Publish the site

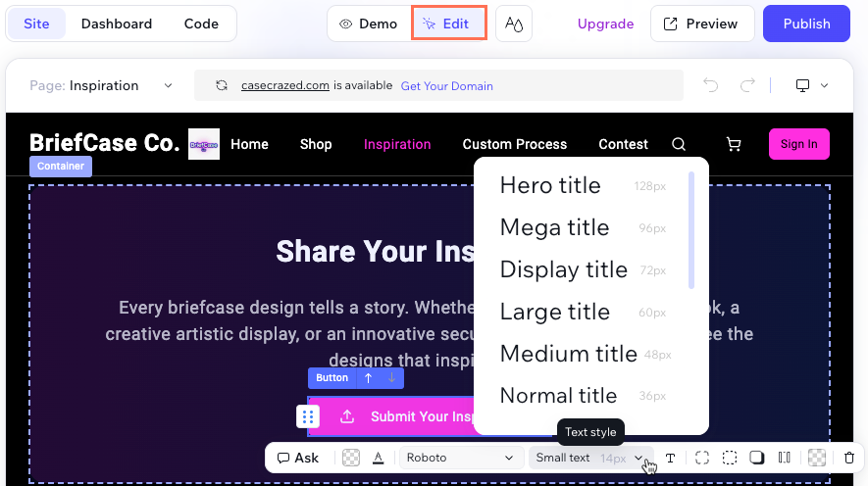click(806, 24)
